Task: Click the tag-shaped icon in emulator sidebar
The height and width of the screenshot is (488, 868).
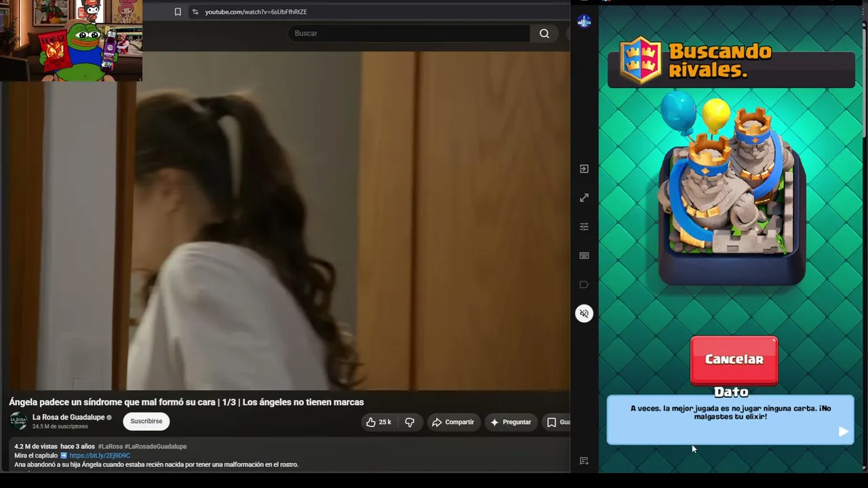Action: pyautogui.click(x=584, y=285)
